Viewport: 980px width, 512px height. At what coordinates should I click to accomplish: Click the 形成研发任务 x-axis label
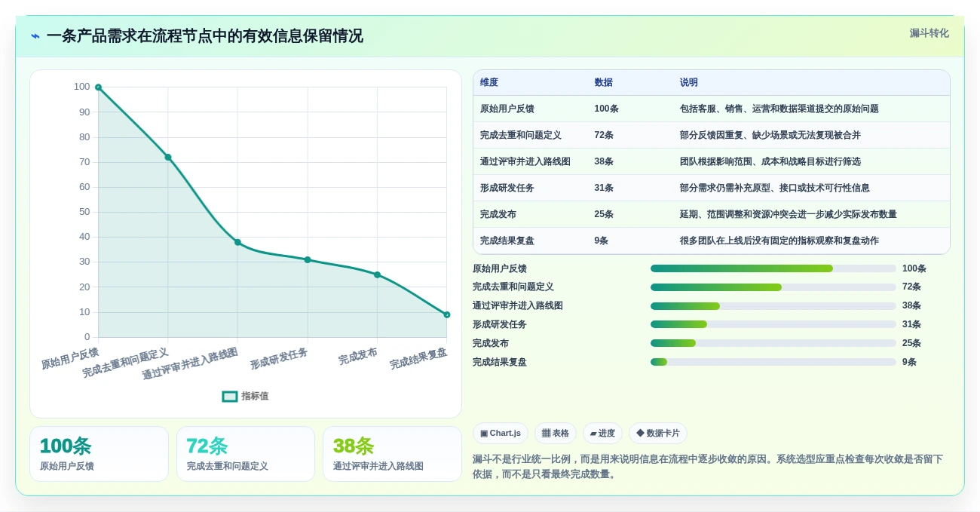[x=279, y=359]
